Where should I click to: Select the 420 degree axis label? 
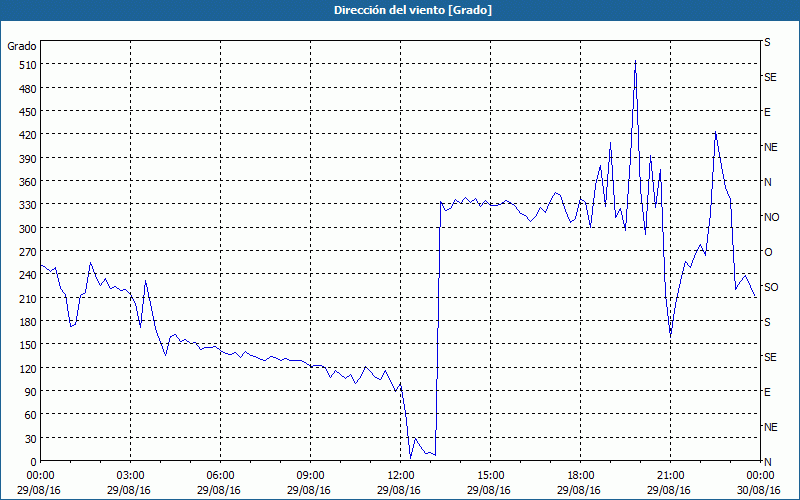pos(27,135)
